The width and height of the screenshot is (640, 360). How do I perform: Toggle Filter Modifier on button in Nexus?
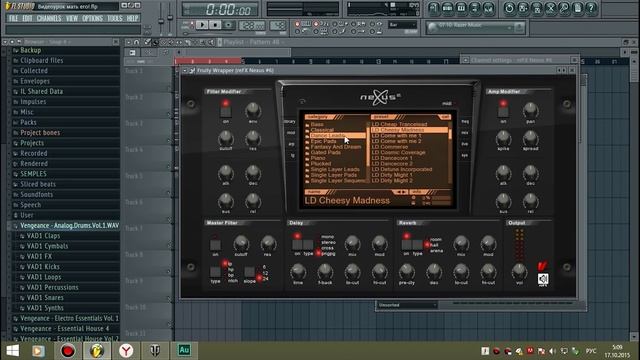[x=225, y=112]
